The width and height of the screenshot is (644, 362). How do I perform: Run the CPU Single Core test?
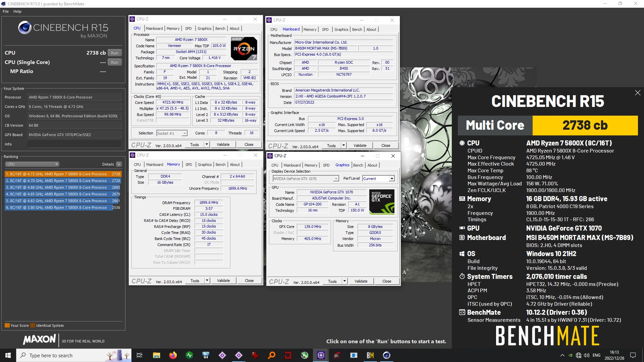[x=115, y=62]
